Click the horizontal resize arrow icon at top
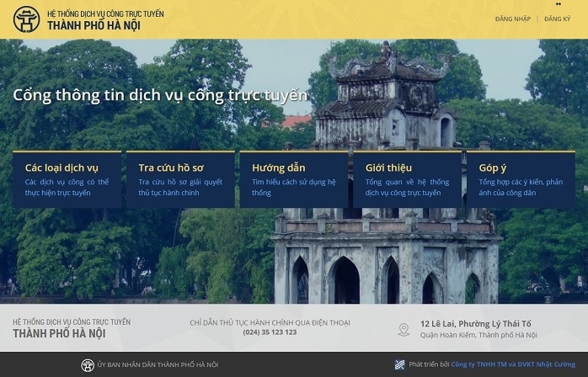 pos(557,4)
